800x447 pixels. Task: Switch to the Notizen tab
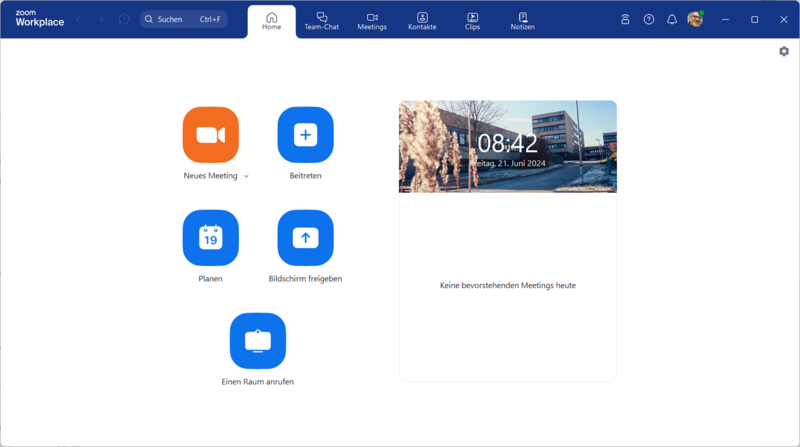click(x=522, y=21)
